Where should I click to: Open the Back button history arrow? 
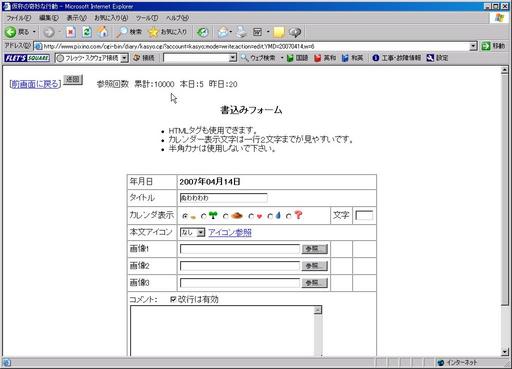tap(34, 32)
